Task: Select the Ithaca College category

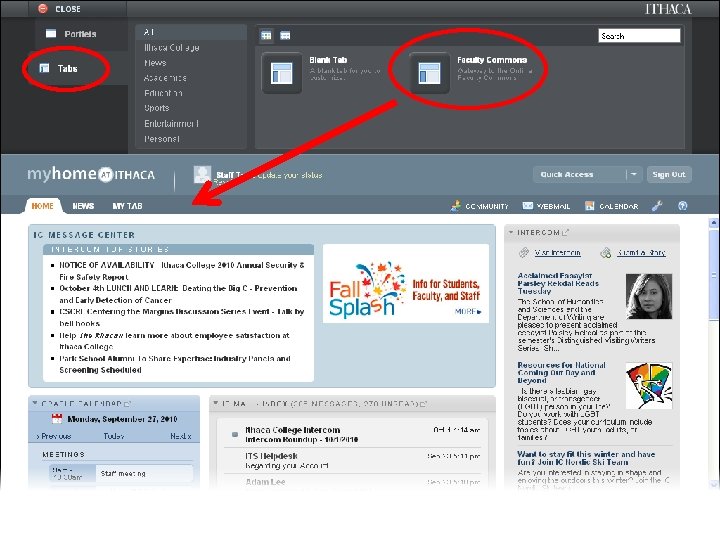Action: point(171,47)
